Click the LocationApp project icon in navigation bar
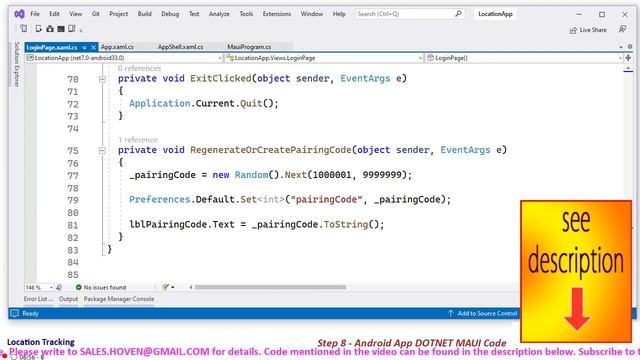The height and width of the screenshot is (360, 640). coord(30,58)
